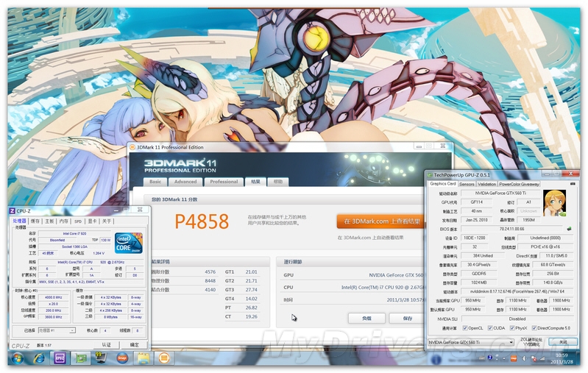Click the volume speaker icon in system tray

(524, 358)
